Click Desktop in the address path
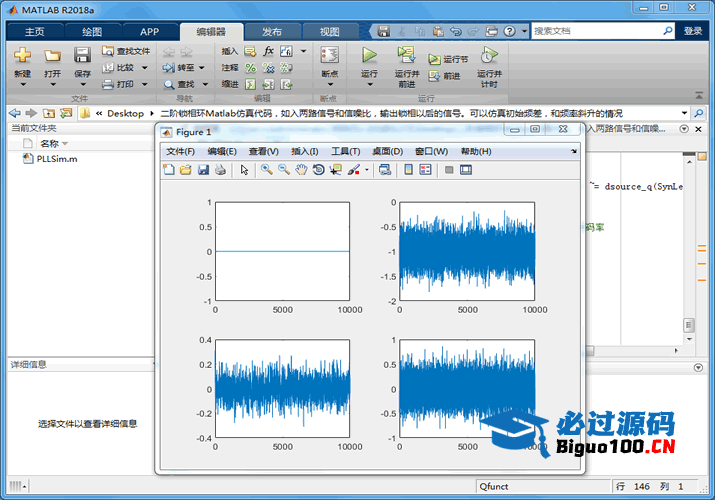The height and width of the screenshot is (500, 715). [125, 113]
